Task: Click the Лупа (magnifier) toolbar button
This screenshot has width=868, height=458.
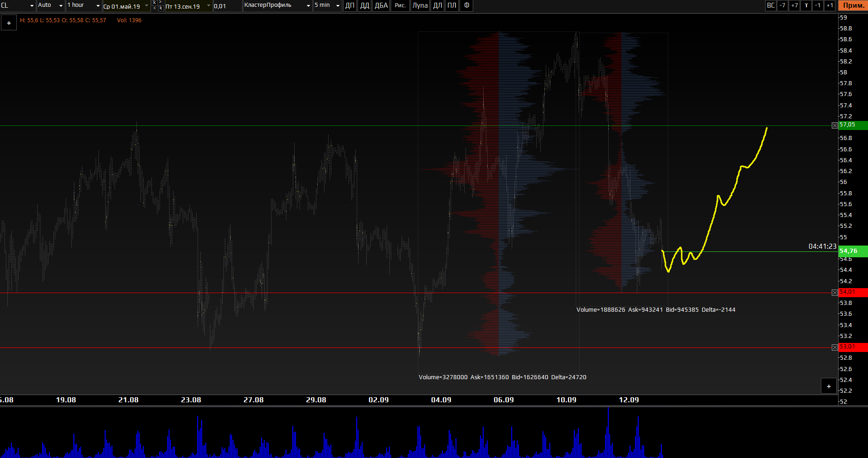Action: pos(420,5)
